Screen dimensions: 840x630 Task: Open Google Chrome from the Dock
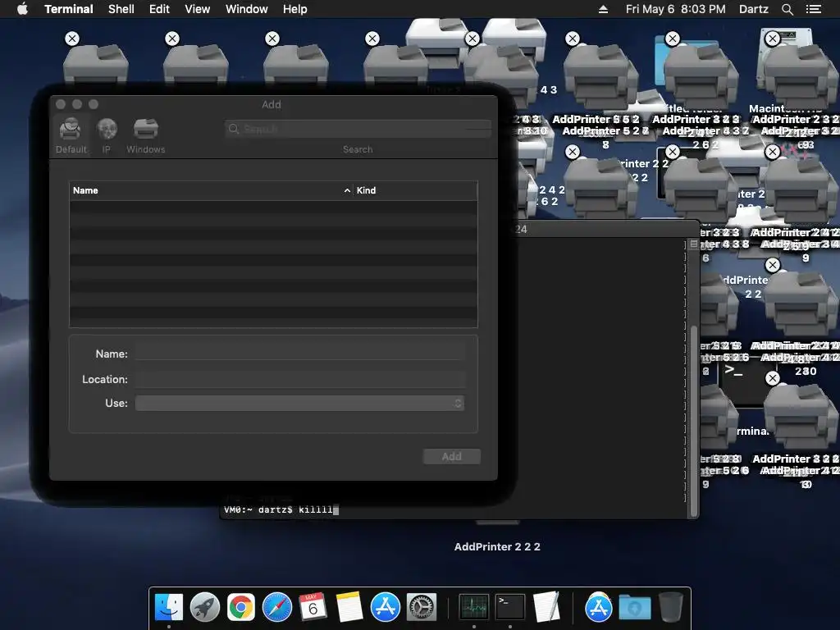coord(241,607)
